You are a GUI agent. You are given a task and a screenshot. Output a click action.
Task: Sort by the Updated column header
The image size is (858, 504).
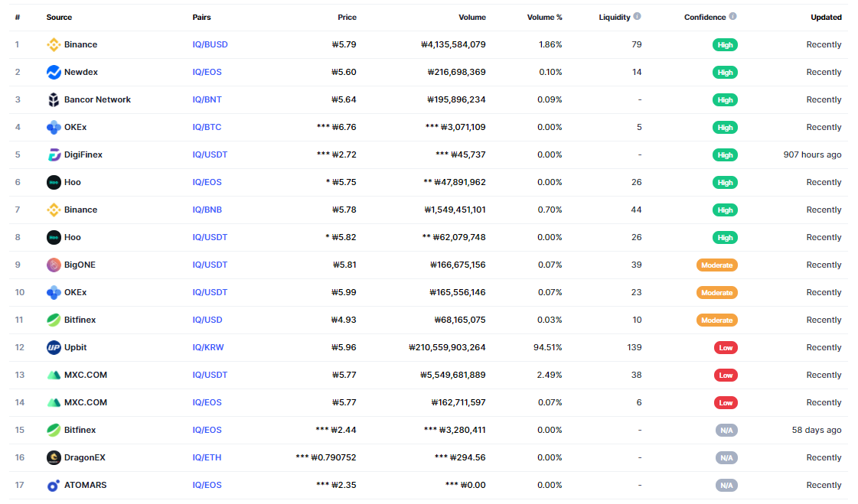(x=827, y=18)
